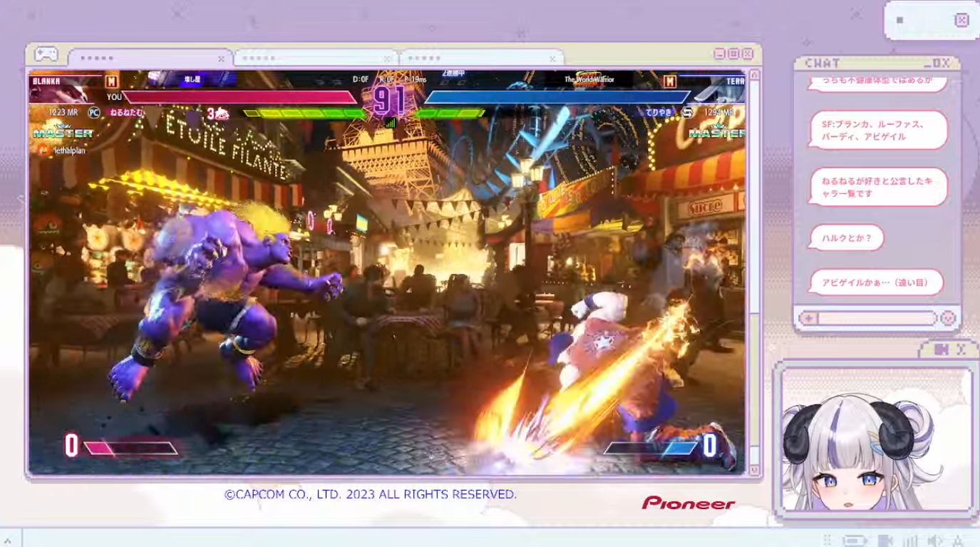Maximize the game window frame
The image size is (980, 547).
[x=733, y=54]
